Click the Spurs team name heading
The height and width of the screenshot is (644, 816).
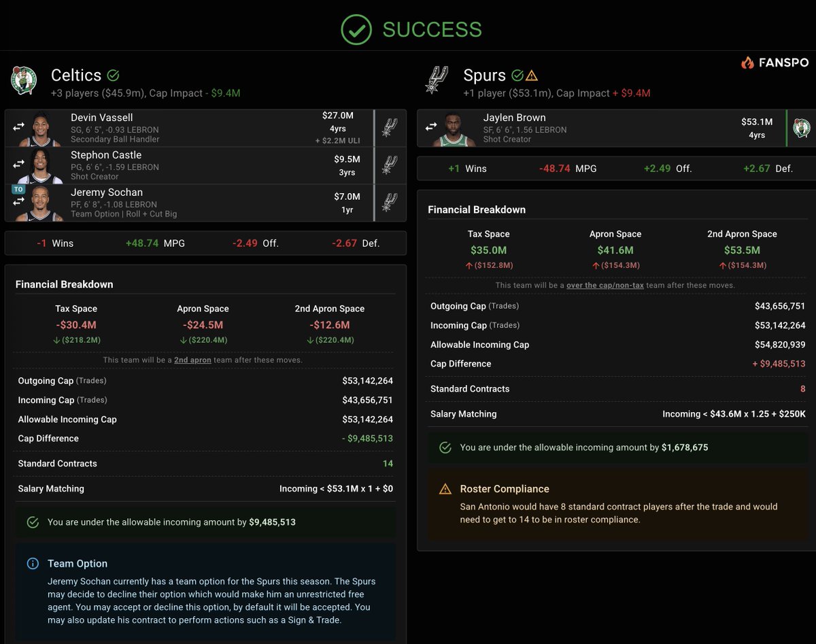[485, 75]
